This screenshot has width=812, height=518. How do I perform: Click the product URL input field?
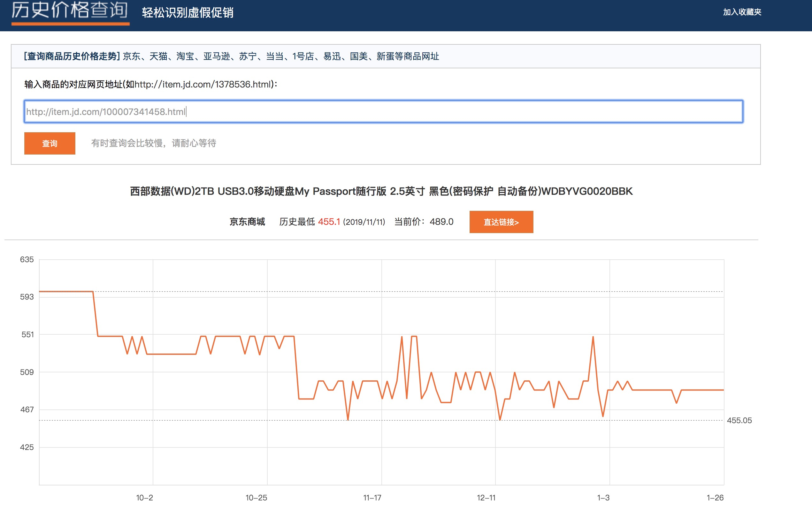383,112
